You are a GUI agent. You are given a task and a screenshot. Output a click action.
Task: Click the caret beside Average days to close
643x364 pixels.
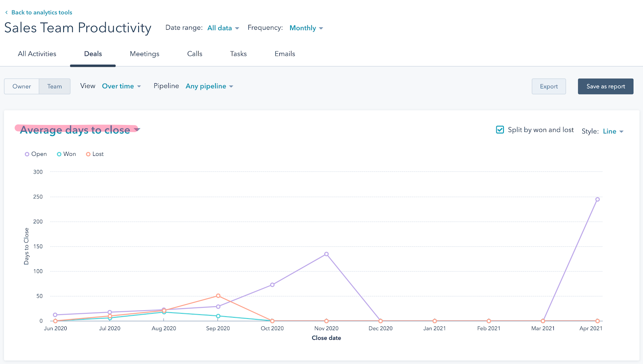click(x=137, y=129)
